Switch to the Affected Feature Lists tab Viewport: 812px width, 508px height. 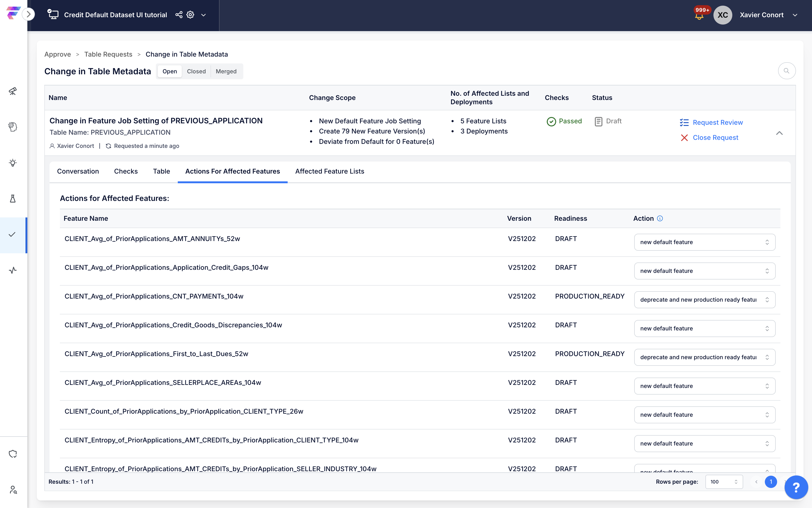click(329, 171)
